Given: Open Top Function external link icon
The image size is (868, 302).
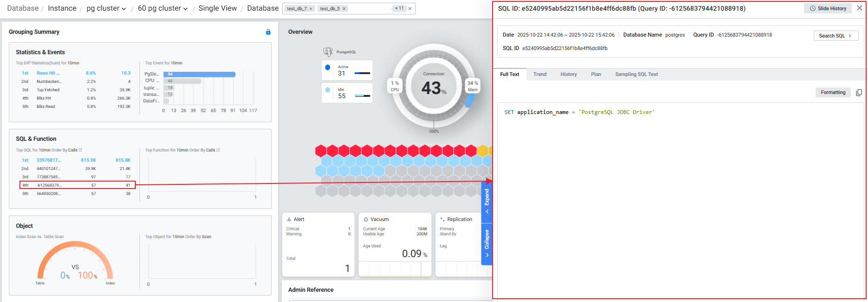Looking at the screenshot, I should [218, 150].
